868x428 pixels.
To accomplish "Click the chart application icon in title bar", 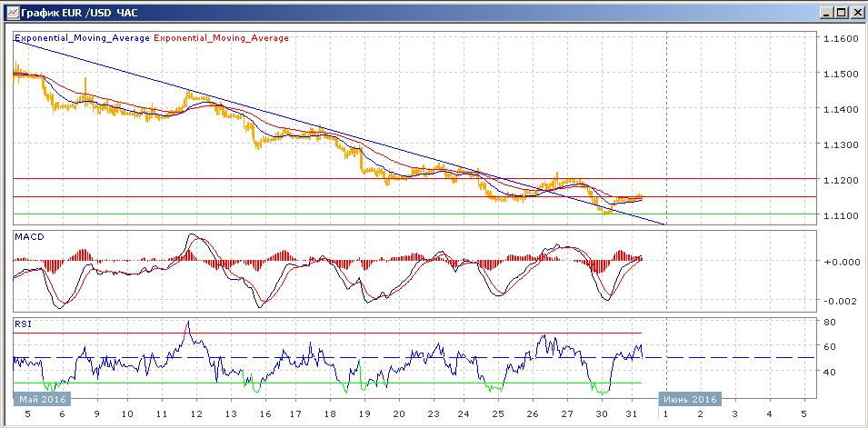I will point(10,13).
